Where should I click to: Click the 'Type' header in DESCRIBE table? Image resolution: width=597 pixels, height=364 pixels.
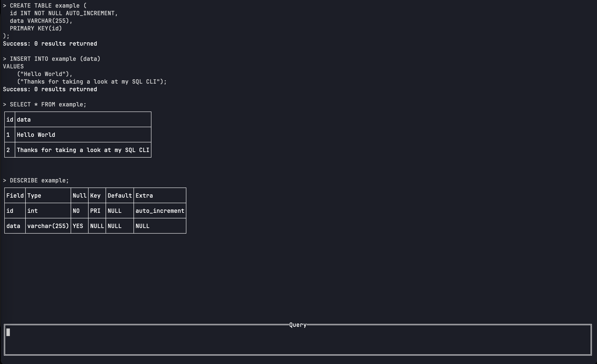pos(34,196)
